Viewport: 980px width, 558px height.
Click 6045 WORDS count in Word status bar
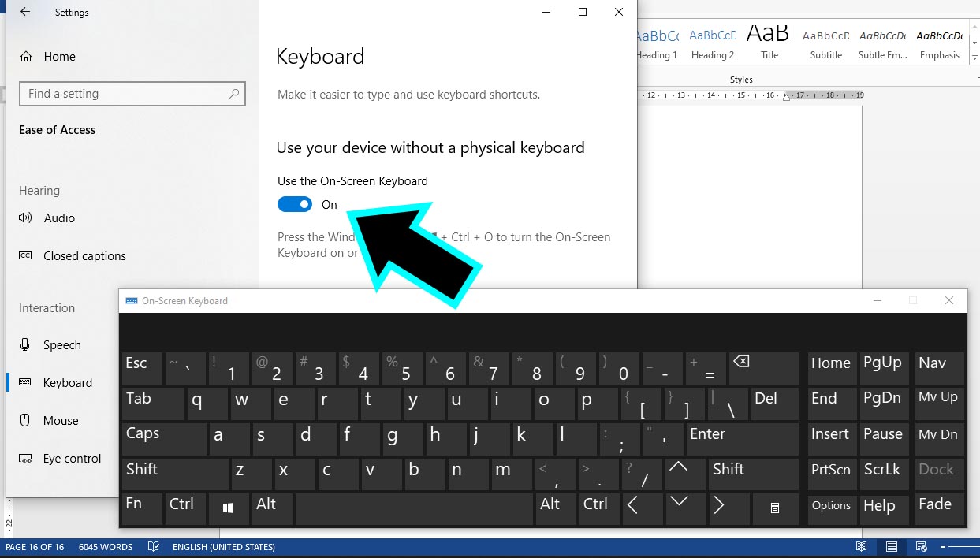tap(106, 547)
